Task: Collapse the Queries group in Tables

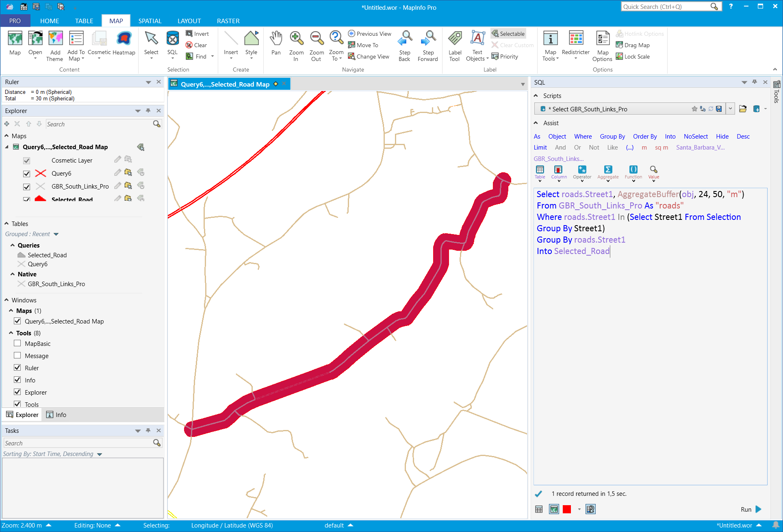Action: [x=13, y=245]
